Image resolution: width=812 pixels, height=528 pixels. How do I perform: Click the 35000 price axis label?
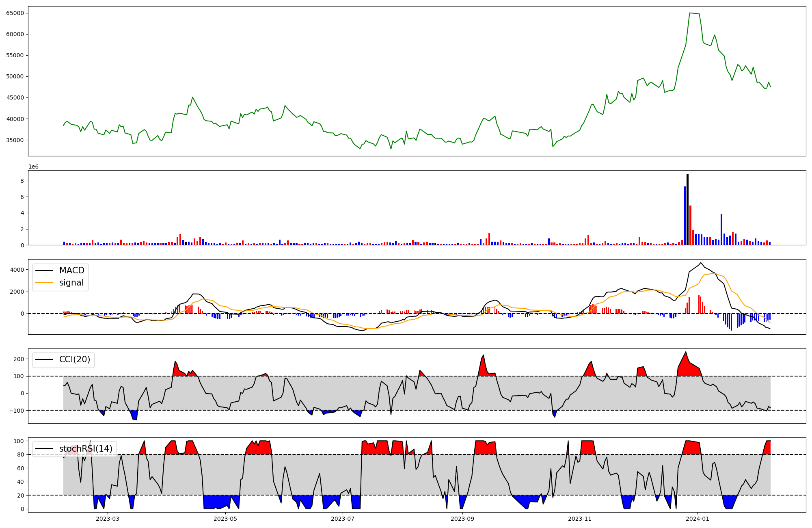(x=15, y=140)
